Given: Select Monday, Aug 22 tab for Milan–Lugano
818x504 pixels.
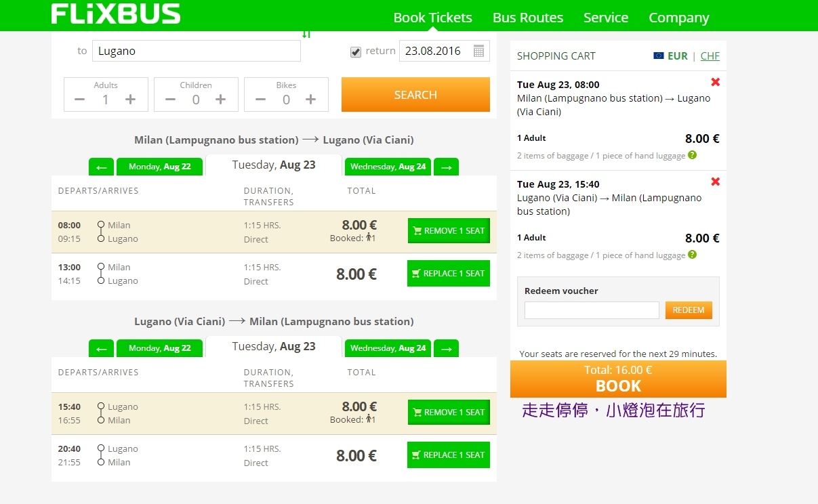Looking at the screenshot, I should click(159, 167).
